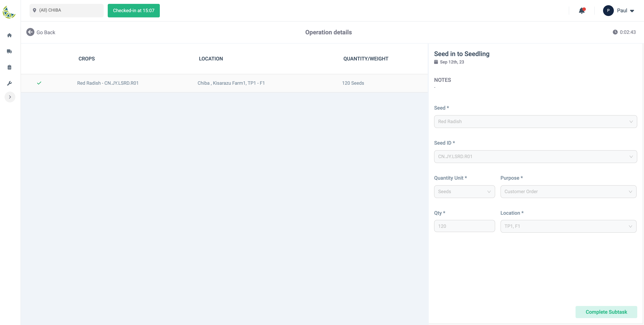644x325 pixels.
Task: Click the Go Back label
Action: (x=46, y=32)
